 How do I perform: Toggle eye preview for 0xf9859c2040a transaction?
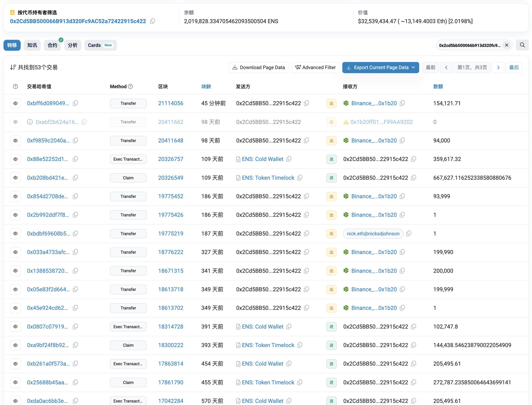coord(15,141)
